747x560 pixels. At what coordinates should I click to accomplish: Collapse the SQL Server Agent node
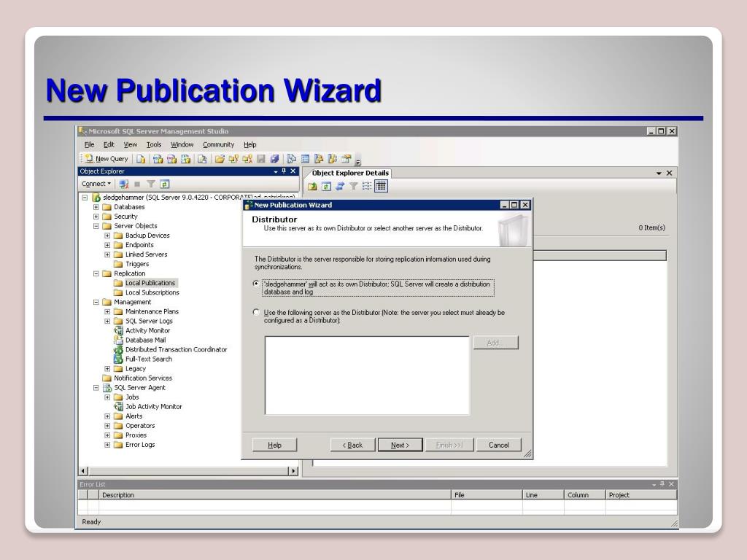click(96, 388)
